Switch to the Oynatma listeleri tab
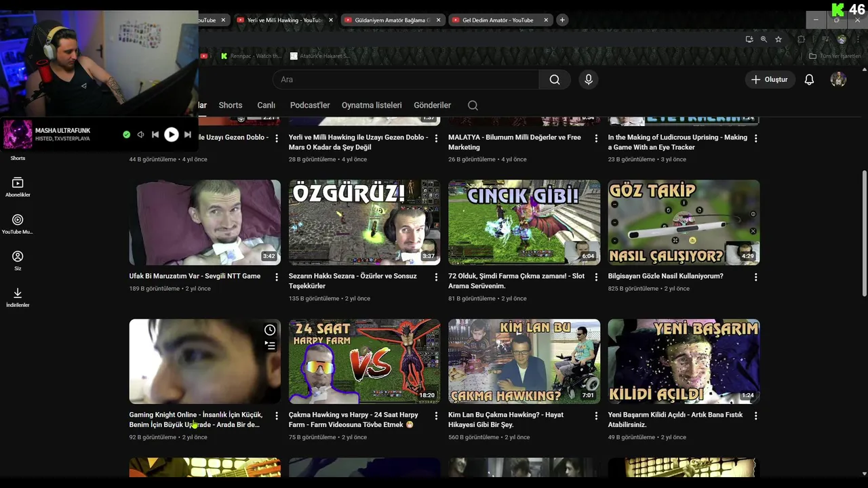This screenshot has width=868, height=488. (372, 105)
